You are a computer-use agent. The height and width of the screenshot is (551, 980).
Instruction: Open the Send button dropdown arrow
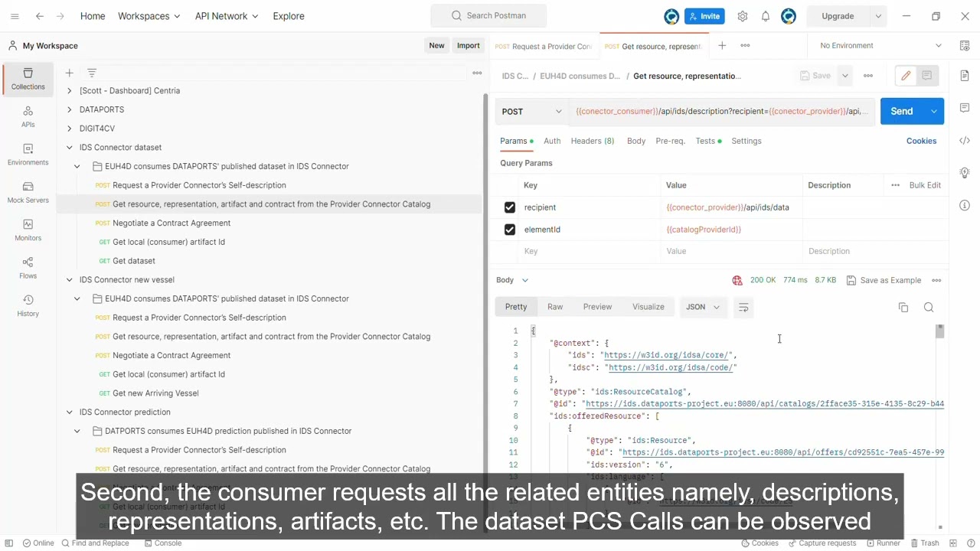click(x=934, y=112)
